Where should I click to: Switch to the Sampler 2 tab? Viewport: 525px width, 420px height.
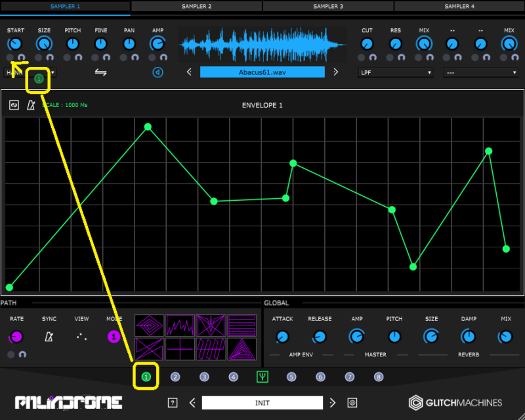(x=196, y=6)
